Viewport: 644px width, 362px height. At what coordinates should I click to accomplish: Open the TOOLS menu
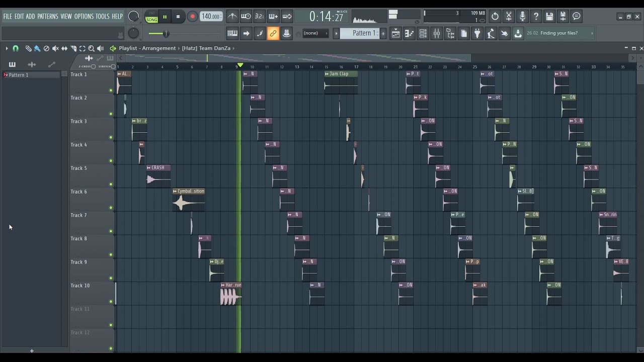[x=103, y=17]
